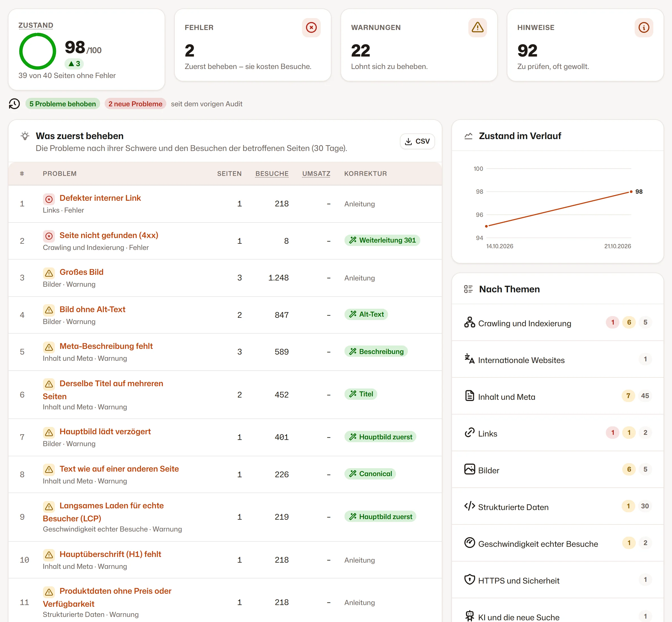Screen dimensions: 672x622
Task: Apply the Titel fix for duplicate titles
Action: click(x=361, y=394)
